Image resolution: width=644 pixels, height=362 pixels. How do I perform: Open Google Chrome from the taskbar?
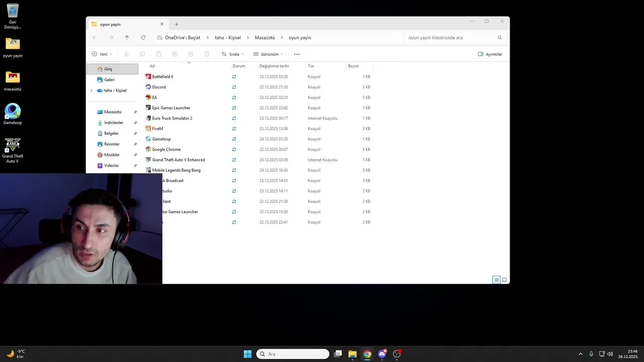point(367,354)
